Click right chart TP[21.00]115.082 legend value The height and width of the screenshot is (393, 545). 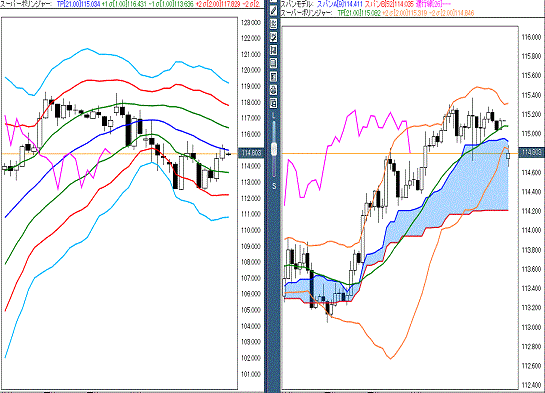(359, 13)
